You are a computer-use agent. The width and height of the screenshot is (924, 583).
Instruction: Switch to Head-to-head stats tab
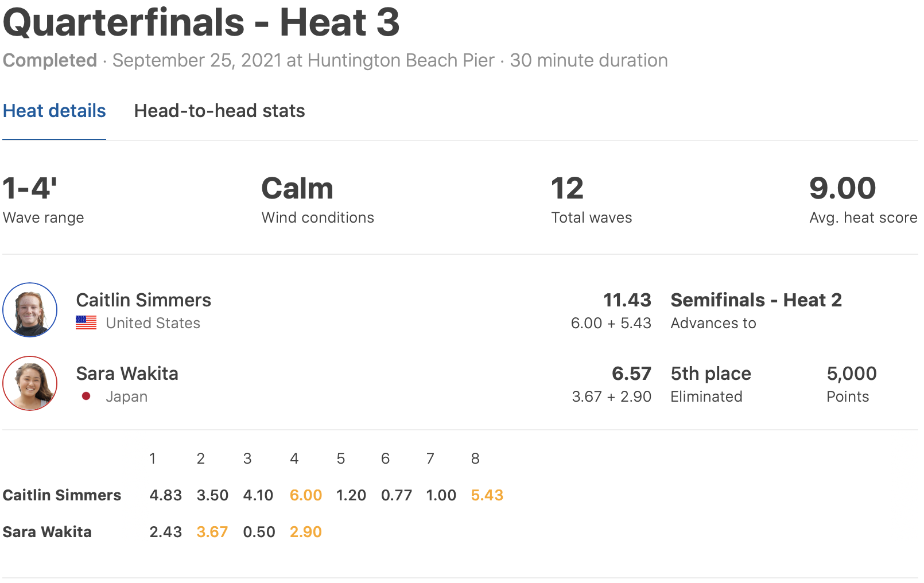pyautogui.click(x=219, y=111)
